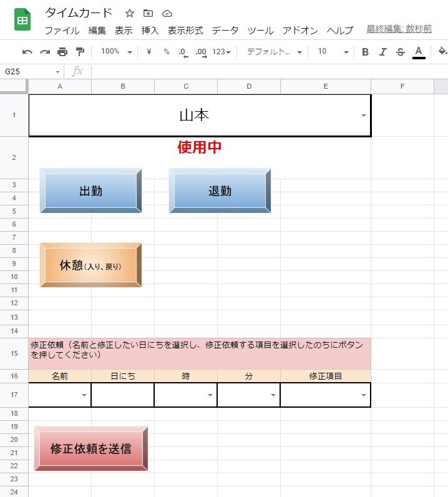Select the 使用中 status text
The width and height of the screenshot is (448, 497).
point(199,147)
